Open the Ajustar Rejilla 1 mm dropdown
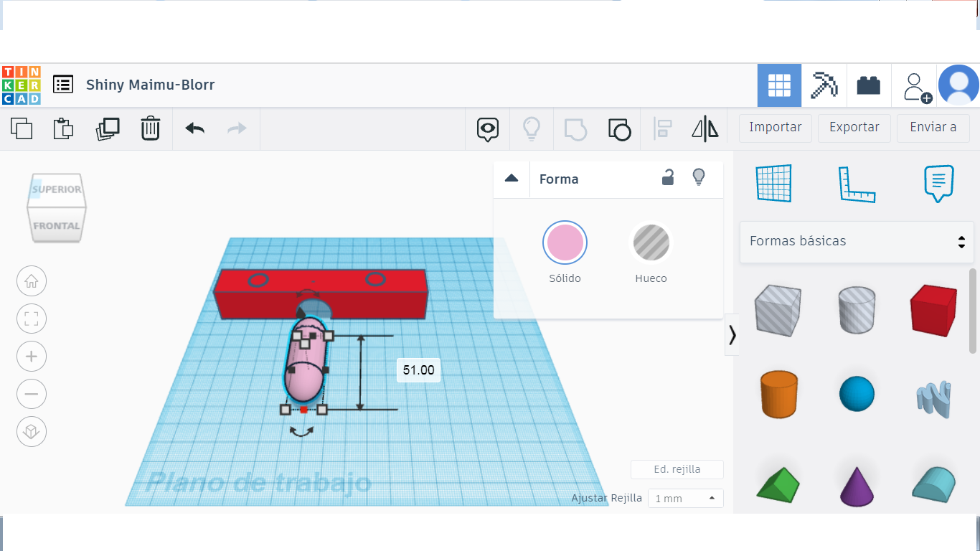This screenshot has height=551, width=980. (x=685, y=498)
